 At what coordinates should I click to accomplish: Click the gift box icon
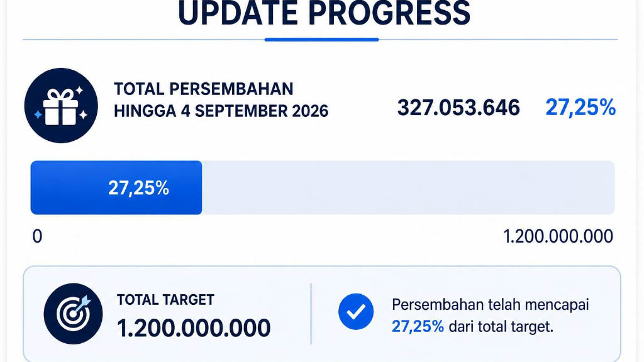[x=61, y=106]
